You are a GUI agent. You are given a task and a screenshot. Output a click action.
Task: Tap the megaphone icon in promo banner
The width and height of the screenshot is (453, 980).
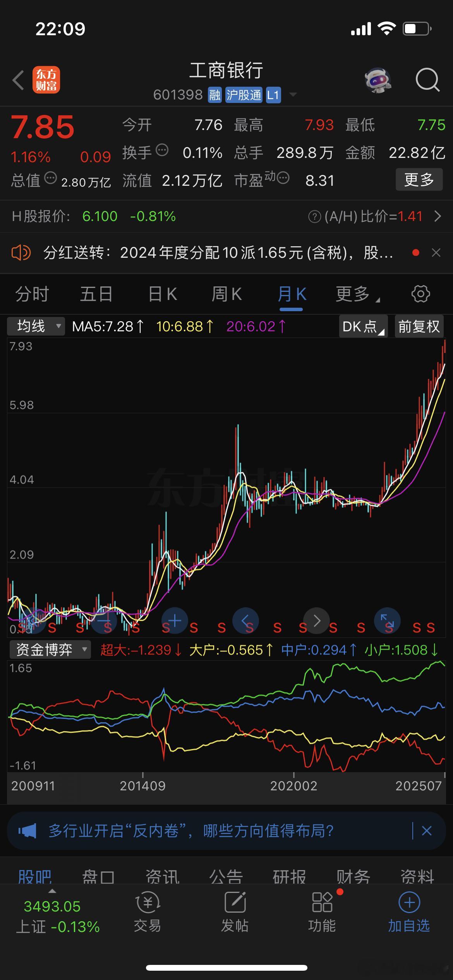tap(27, 831)
